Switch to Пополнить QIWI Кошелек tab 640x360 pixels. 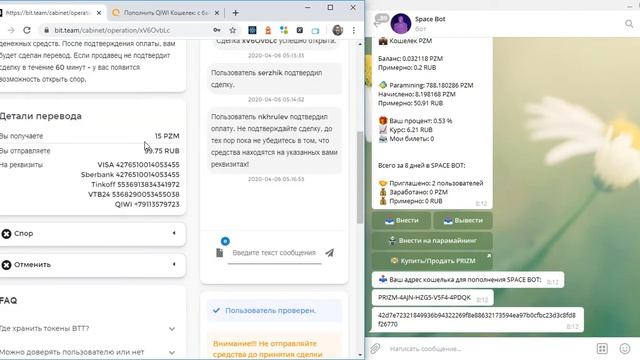(x=166, y=13)
